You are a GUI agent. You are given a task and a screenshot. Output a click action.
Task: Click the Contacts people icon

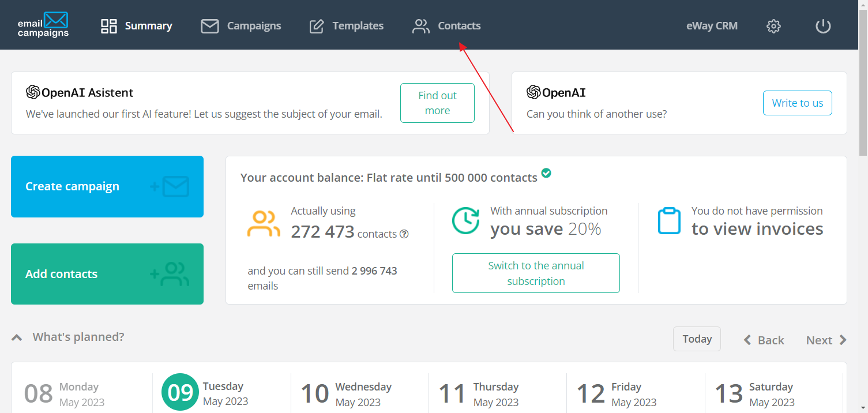click(x=421, y=26)
